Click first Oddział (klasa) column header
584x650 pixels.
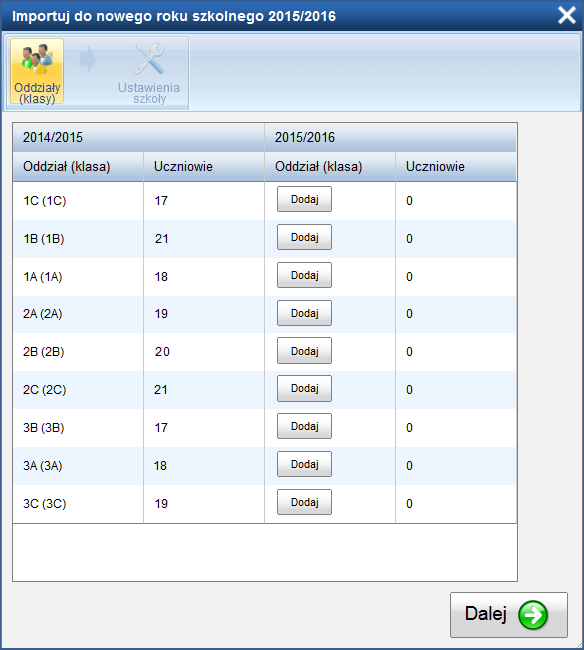pyautogui.click(x=78, y=167)
